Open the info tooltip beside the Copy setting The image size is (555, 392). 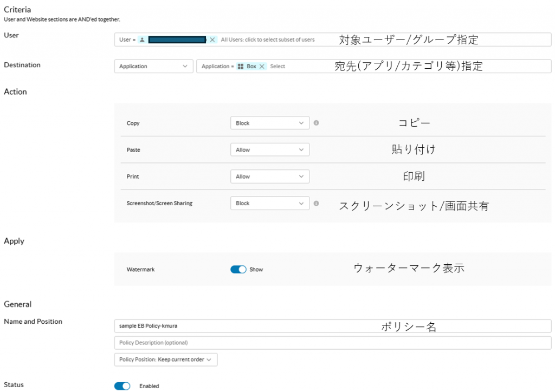click(317, 123)
